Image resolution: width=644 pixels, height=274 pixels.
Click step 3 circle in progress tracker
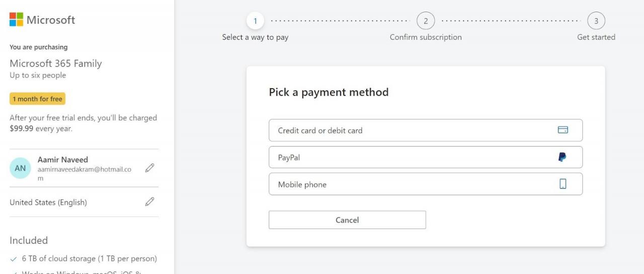click(x=596, y=21)
